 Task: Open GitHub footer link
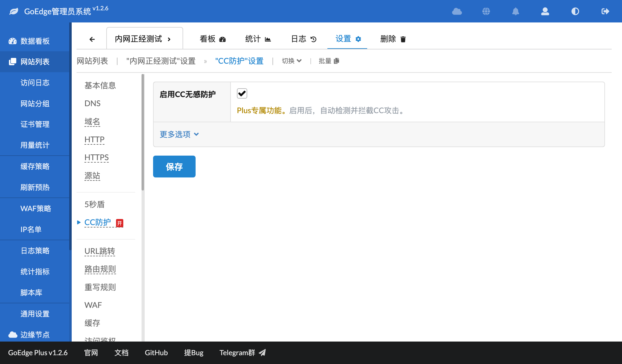156,353
